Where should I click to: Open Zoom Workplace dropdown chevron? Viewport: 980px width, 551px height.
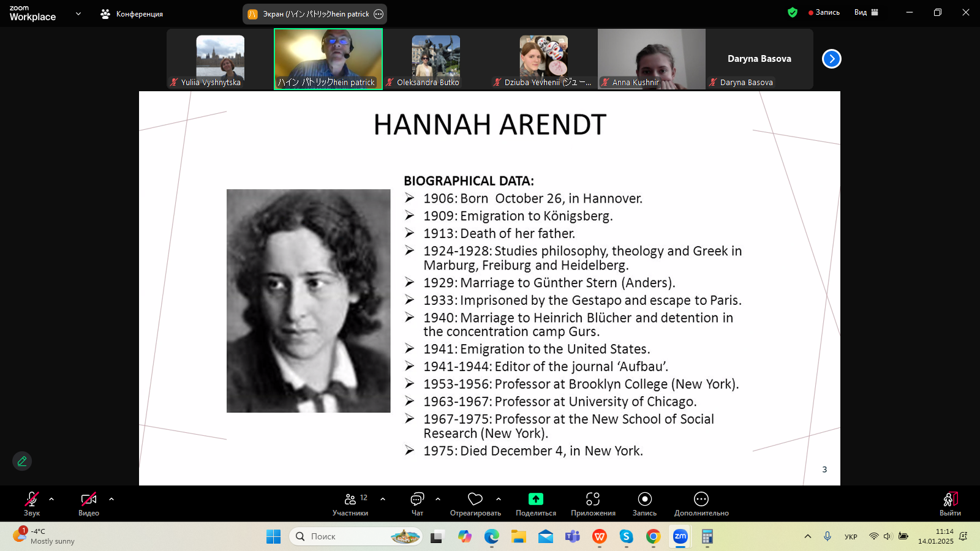point(78,13)
